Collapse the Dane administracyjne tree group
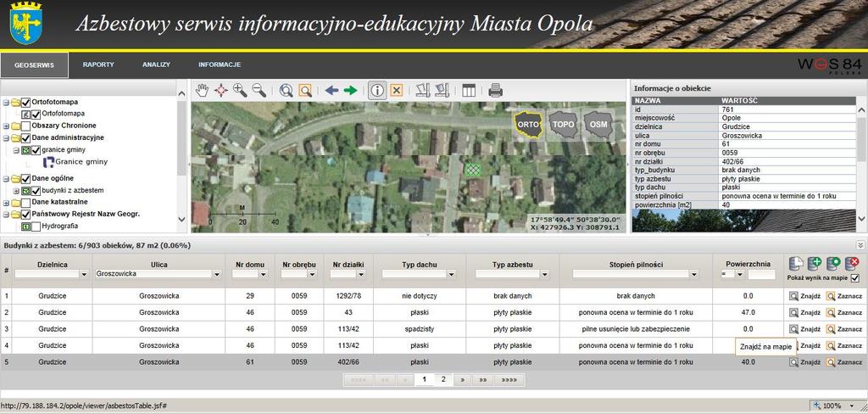Screen dimensions: 868x414 pos(6,138)
